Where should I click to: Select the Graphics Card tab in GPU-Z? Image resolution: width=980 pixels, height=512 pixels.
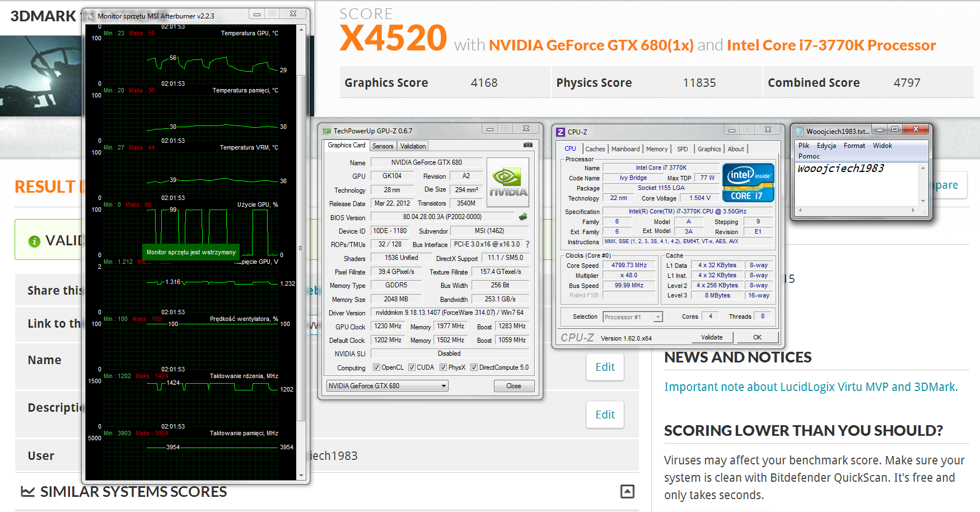[347, 145]
